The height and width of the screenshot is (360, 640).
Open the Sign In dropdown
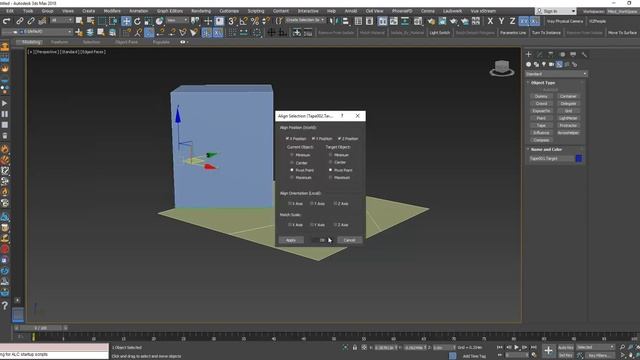[556, 11]
